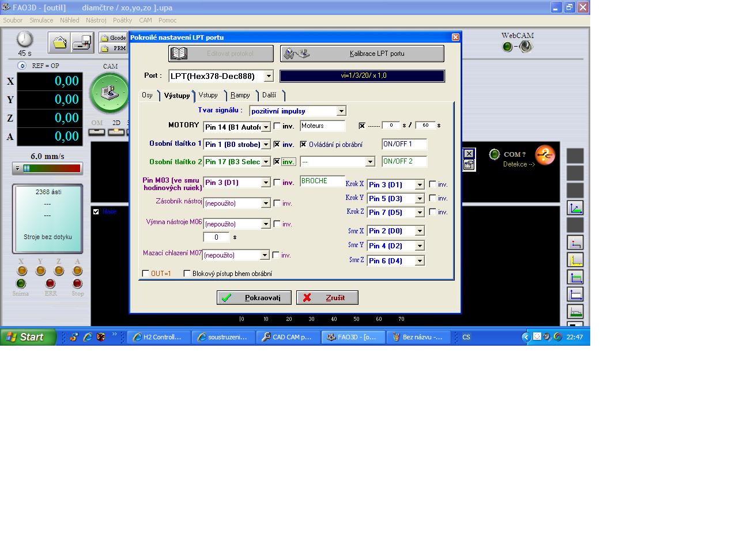Switch to the Vstupy tab
Image resolution: width=747 pixels, height=560 pixels.
(x=208, y=95)
